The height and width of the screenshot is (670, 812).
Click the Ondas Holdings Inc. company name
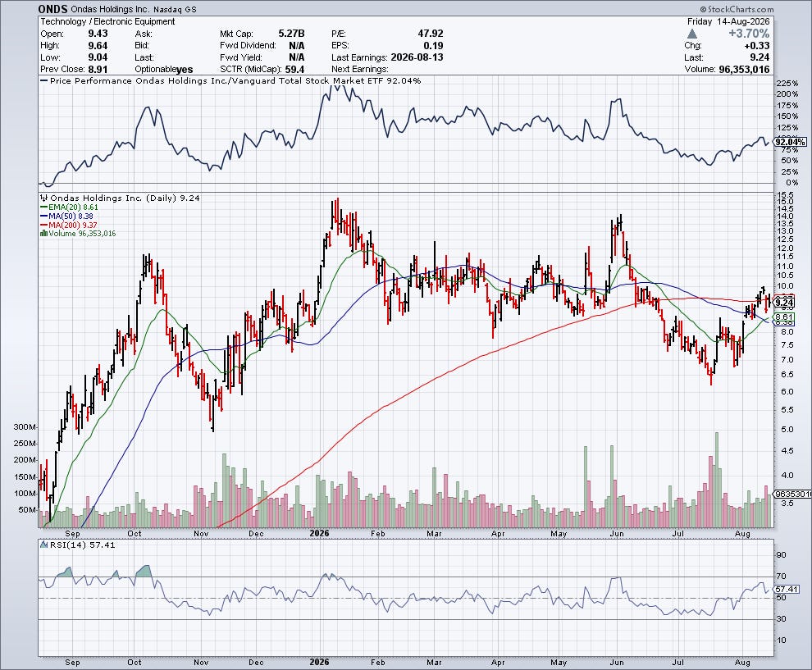pos(111,10)
